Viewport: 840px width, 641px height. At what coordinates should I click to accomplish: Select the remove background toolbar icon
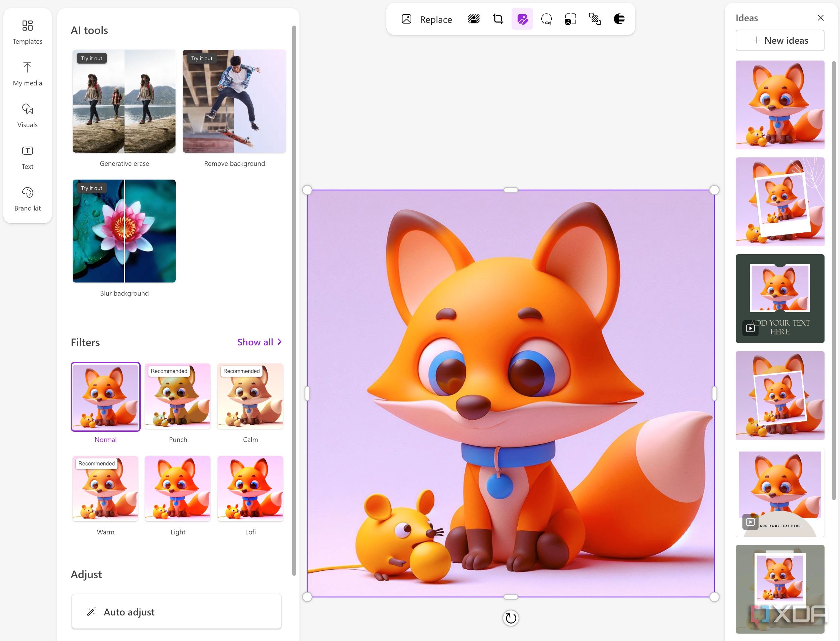click(x=474, y=19)
